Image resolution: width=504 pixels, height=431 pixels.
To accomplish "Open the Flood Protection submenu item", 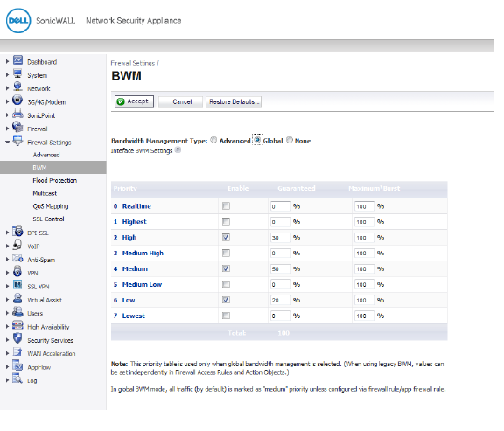I will pos(54,180).
